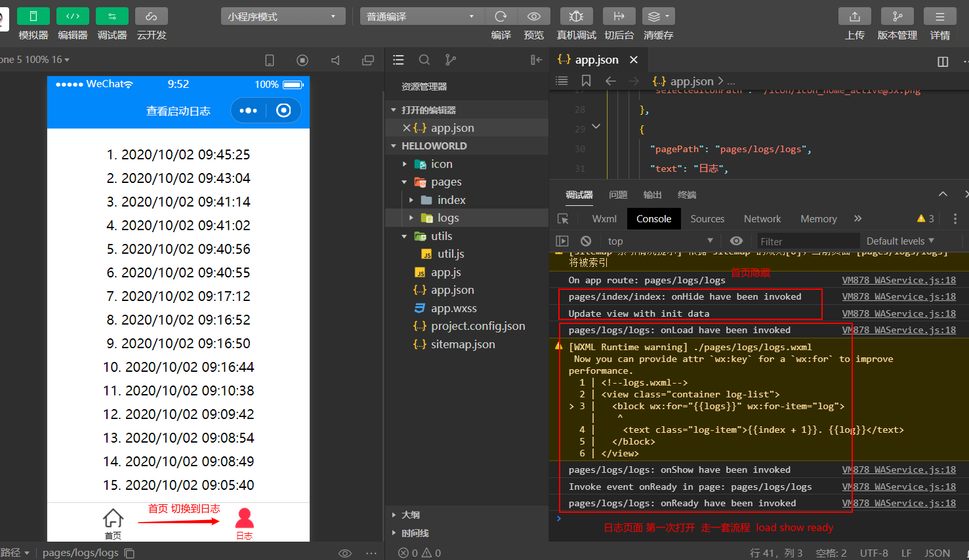Show more devtools tabs chevron
Screen dimensions: 969x560
[857, 218]
